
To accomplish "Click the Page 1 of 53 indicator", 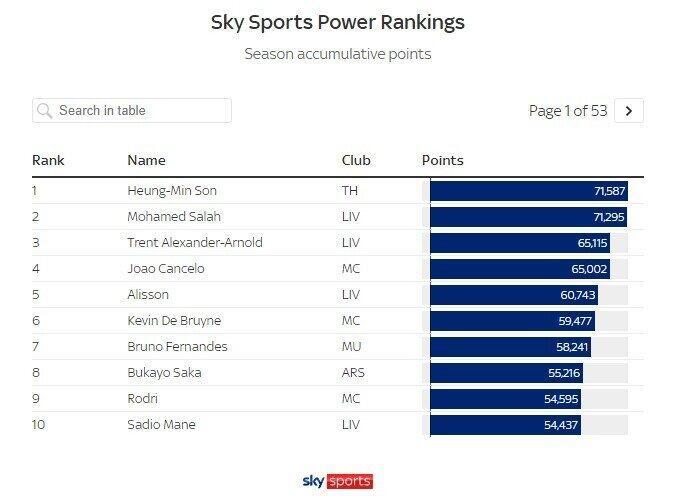I will 568,111.
